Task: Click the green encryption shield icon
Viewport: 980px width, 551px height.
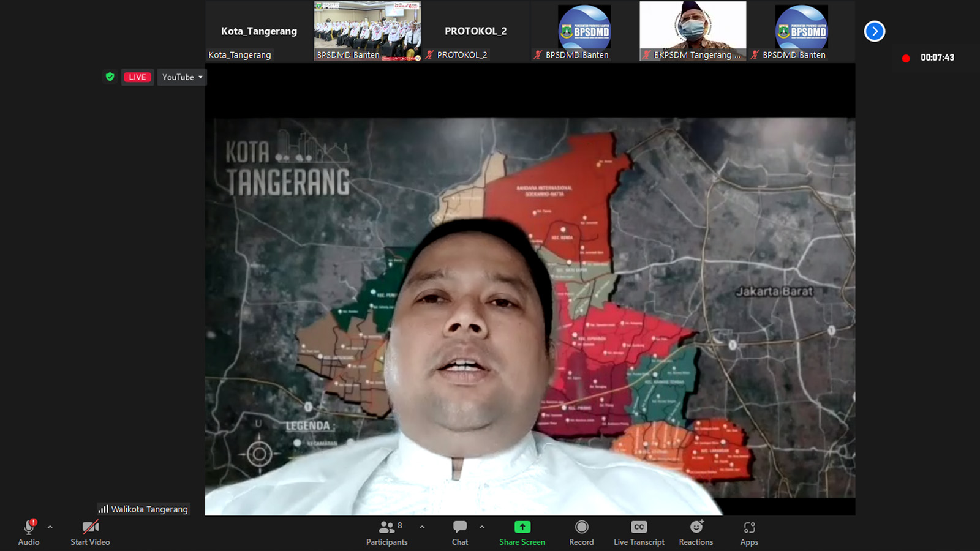Action: (x=110, y=77)
